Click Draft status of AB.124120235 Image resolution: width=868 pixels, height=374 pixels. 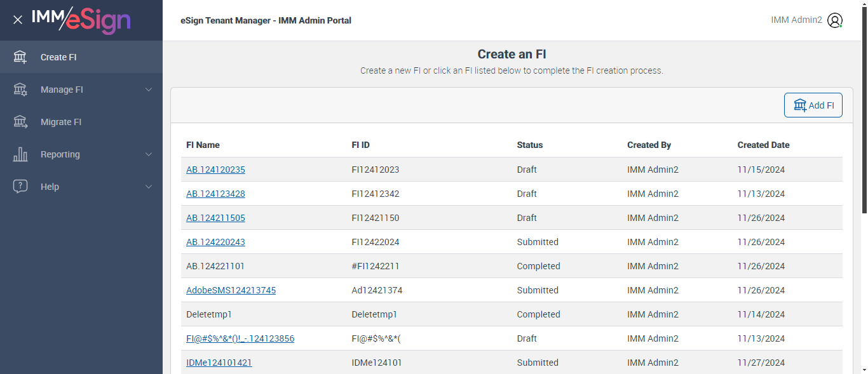click(x=527, y=170)
